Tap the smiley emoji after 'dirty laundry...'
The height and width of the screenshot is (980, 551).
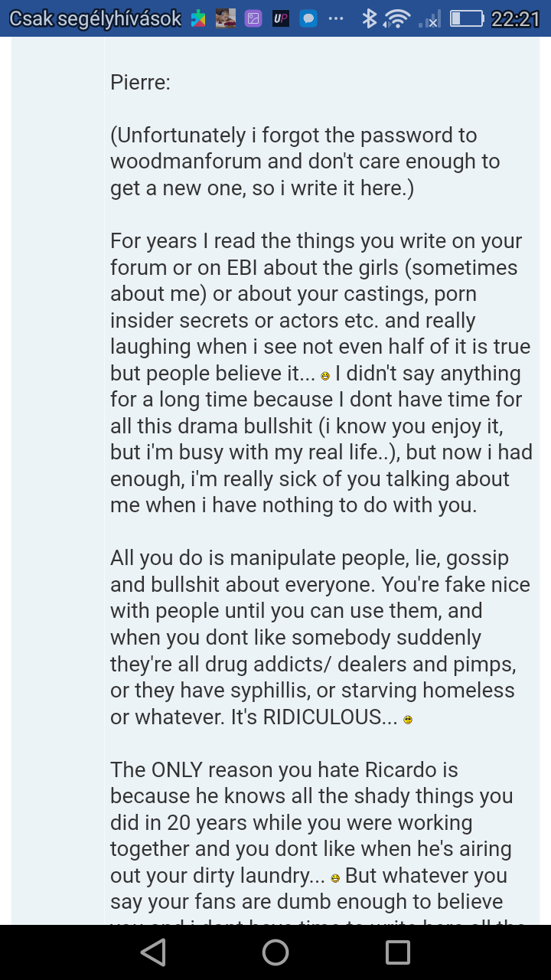pos(335,878)
